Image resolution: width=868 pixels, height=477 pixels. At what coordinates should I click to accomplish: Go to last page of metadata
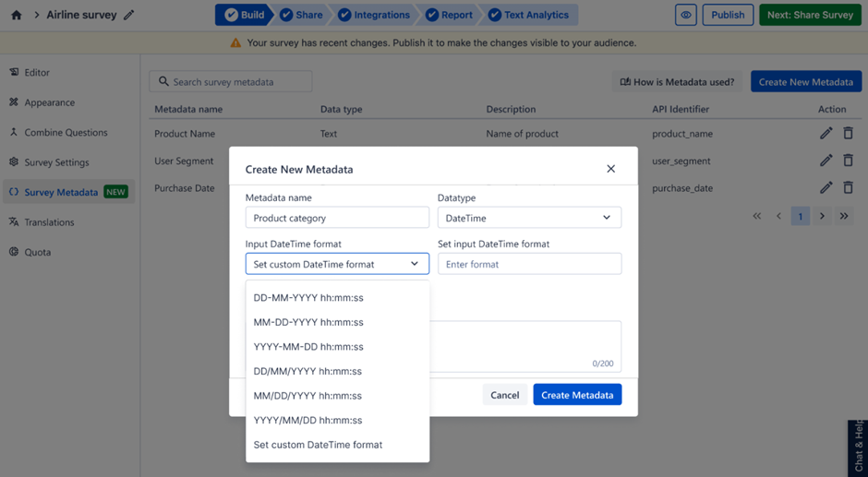click(844, 216)
